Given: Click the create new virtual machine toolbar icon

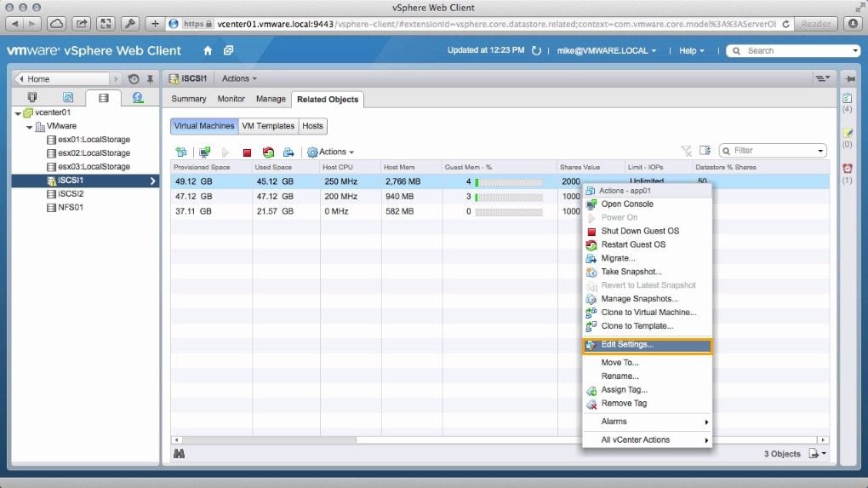Looking at the screenshot, I should coord(181,152).
